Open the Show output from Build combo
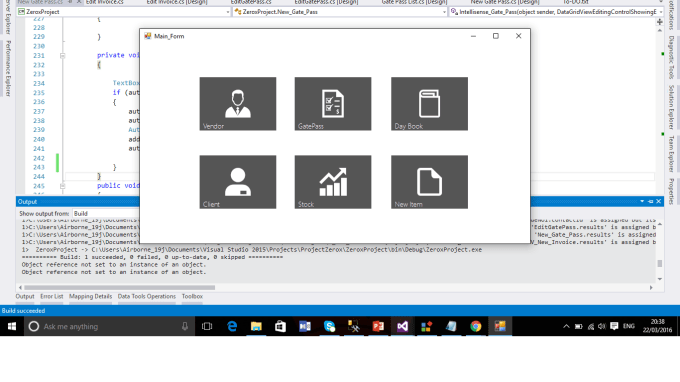Screen dimensions: 680x382 click(x=106, y=214)
